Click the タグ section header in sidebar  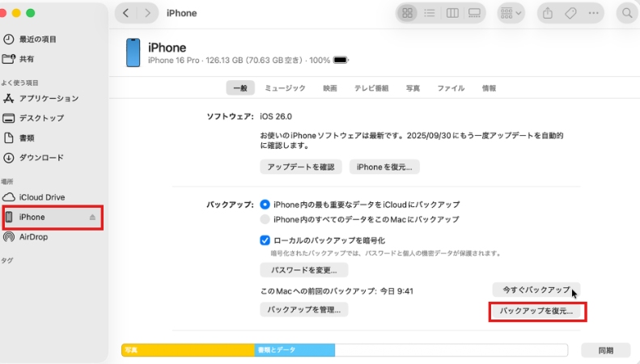[7, 260]
